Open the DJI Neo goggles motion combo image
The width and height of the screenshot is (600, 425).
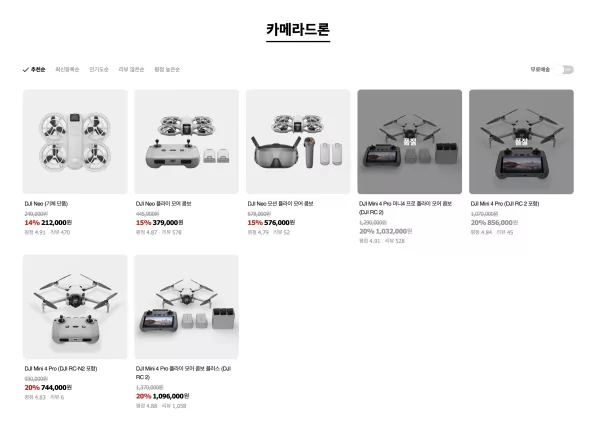(x=298, y=142)
